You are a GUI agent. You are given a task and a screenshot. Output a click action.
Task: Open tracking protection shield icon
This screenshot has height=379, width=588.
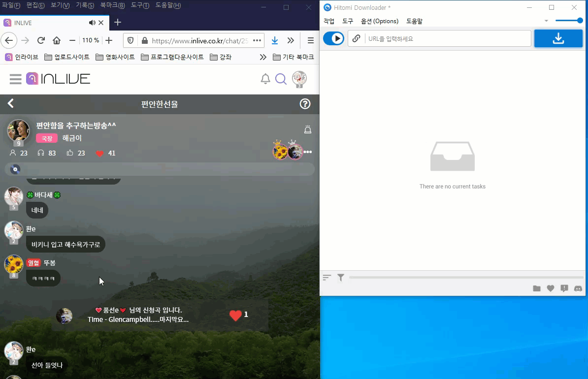pyautogui.click(x=131, y=40)
